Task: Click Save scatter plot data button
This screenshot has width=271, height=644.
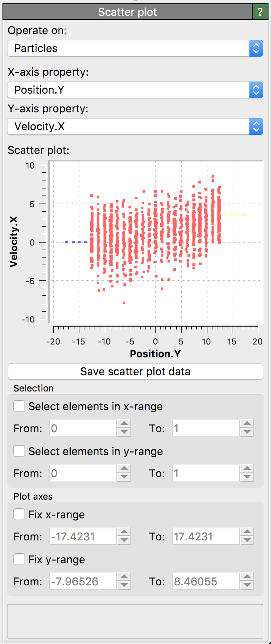Action: 135,372
